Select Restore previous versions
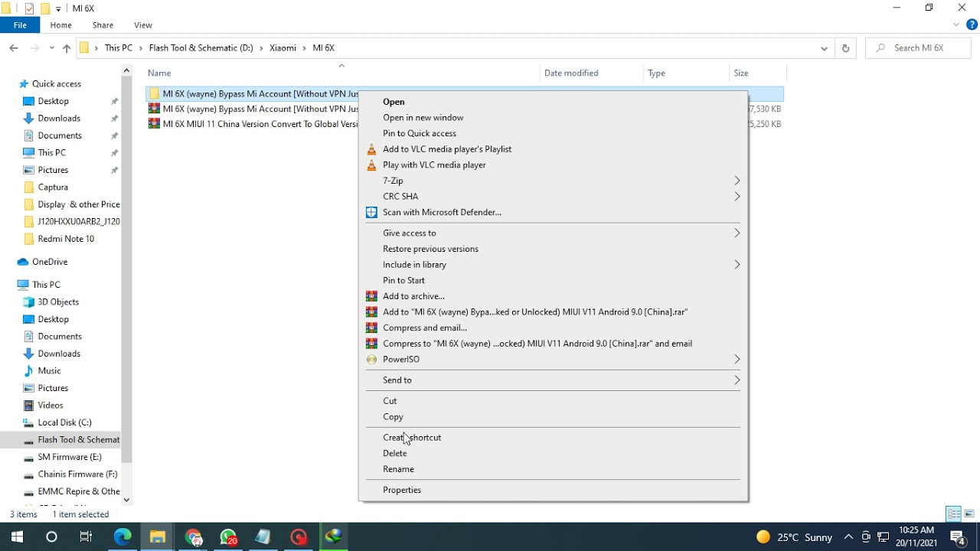The height and width of the screenshot is (551, 980). pos(430,249)
